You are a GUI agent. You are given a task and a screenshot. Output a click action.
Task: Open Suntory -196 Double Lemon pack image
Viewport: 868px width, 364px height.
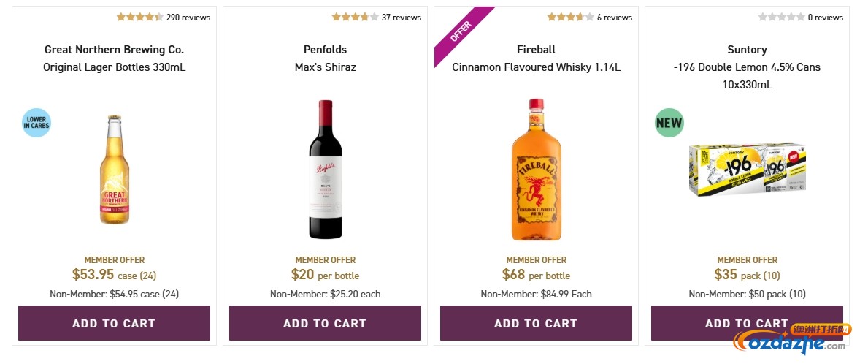[x=747, y=170]
